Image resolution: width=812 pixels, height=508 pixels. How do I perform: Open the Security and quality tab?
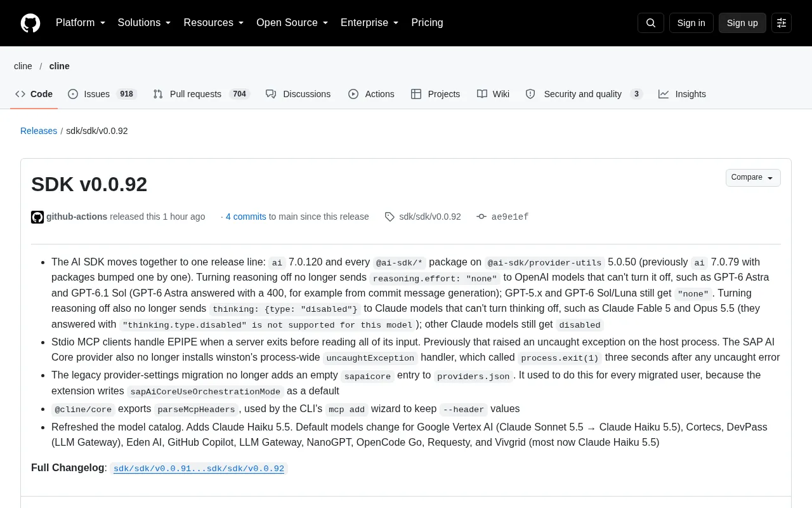pyautogui.click(x=584, y=94)
